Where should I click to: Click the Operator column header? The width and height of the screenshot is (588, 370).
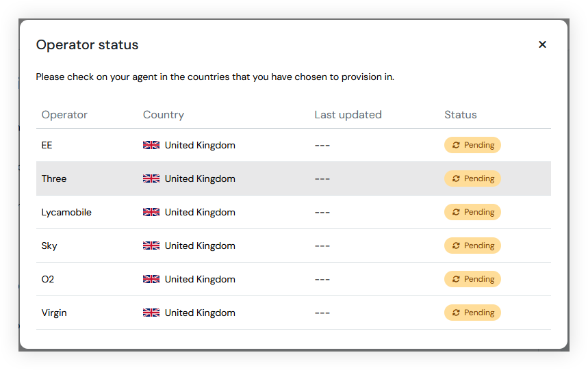(64, 115)
